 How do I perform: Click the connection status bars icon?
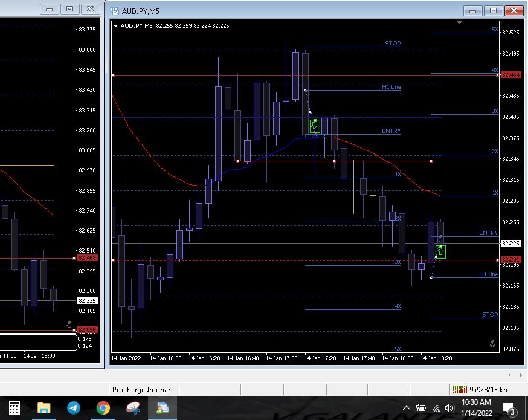point(460,389)
